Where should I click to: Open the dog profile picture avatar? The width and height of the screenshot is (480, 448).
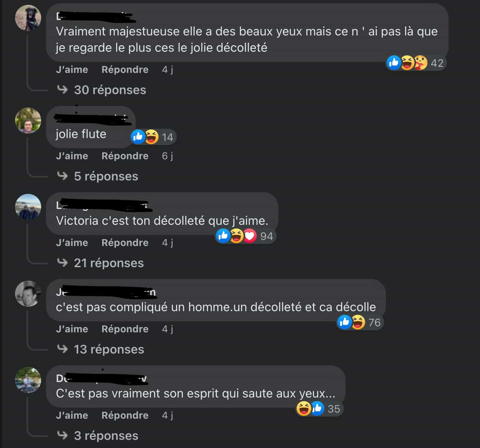pyautogui.click(x=28, y=18)
